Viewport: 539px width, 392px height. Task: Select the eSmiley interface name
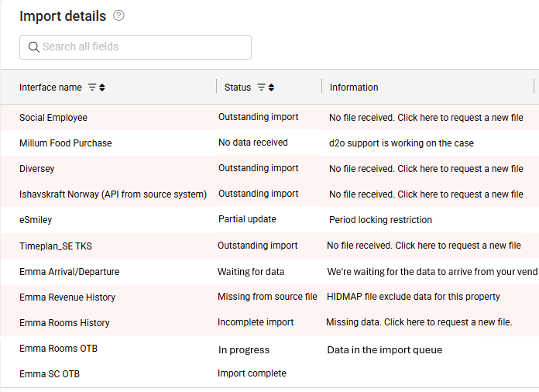tap(36, 220)
